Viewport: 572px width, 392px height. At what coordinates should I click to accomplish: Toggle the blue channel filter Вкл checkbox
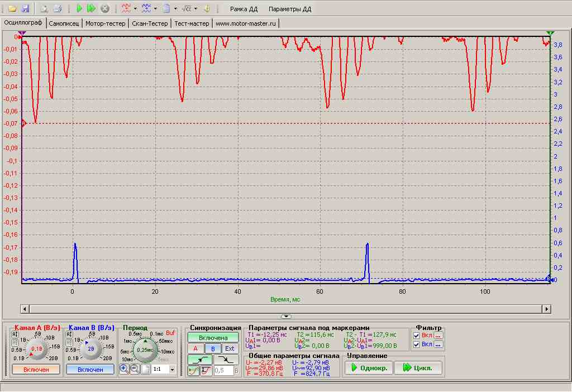tap(417, 344)
